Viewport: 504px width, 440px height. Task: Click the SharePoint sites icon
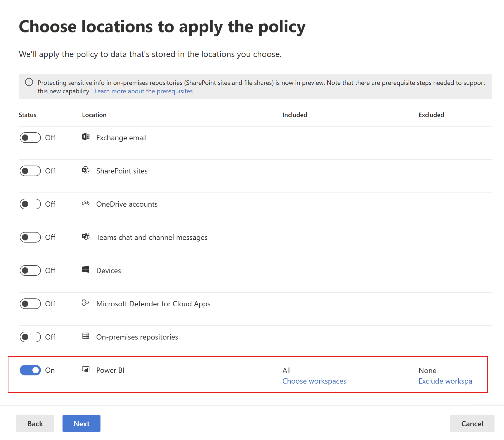click(x=86, y=170)
